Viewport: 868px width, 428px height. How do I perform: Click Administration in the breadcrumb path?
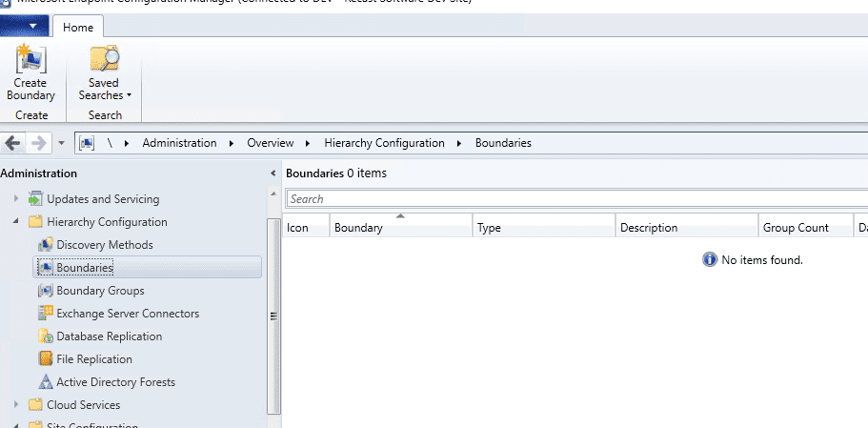coord(179,143)
